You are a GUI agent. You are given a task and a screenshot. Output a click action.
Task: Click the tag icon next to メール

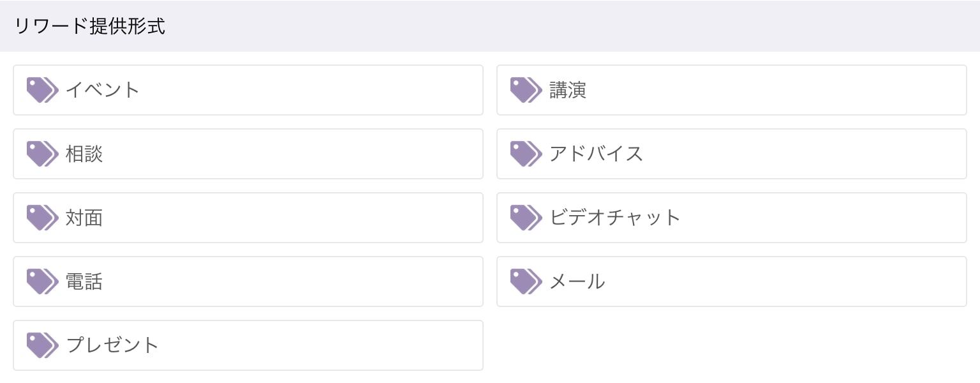tap(526, 282)
